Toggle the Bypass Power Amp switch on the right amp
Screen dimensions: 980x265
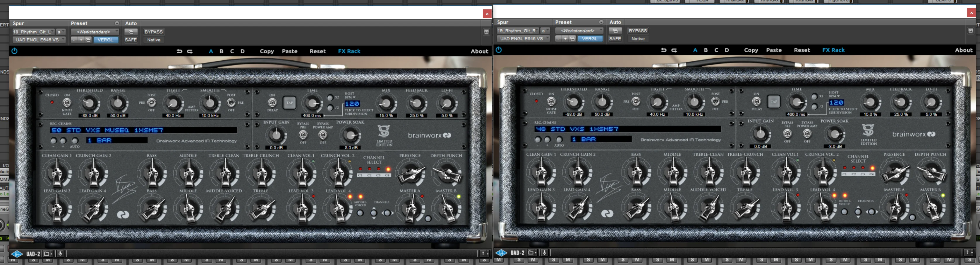[x=807, y=134]
